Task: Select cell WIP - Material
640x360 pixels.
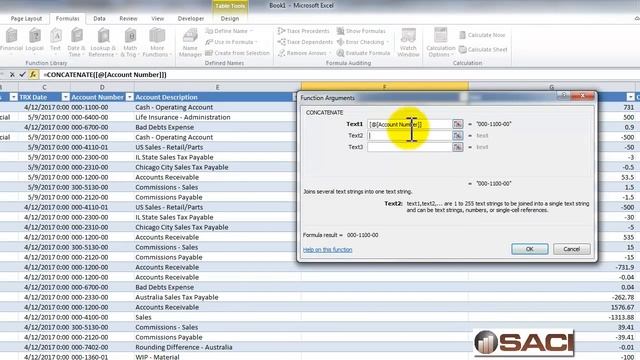Action: tap(218, 356)
